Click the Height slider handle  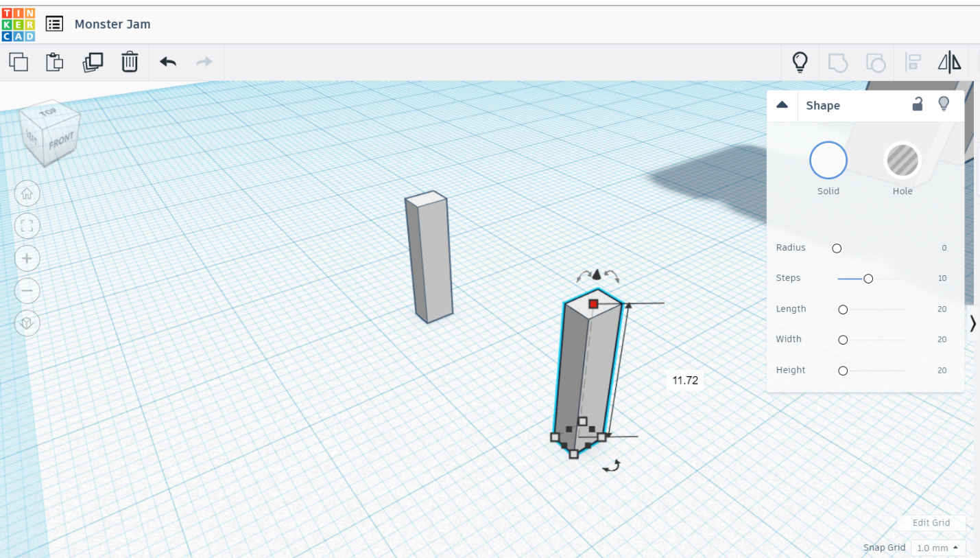843,371
